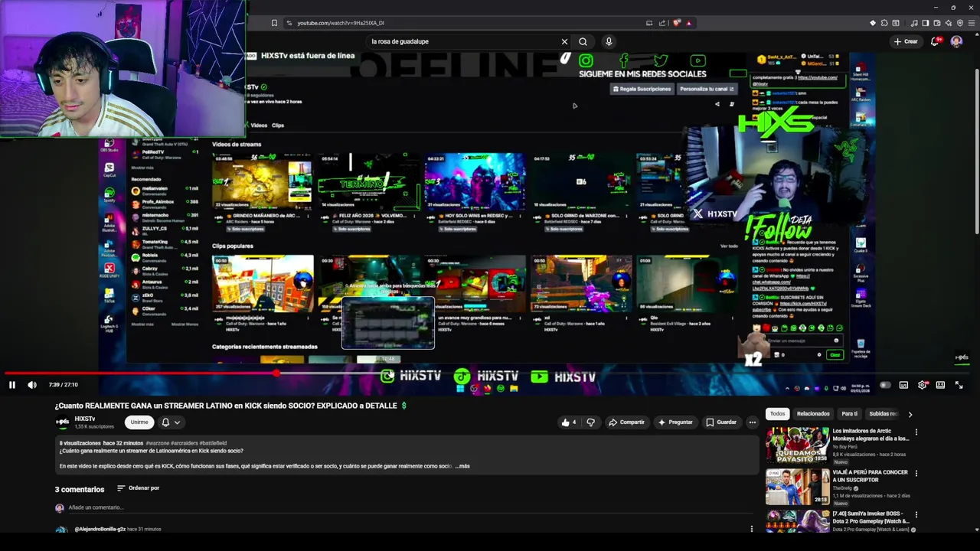Open options for Arctic Monkeys video
Viewport: 980px width, 551px height.
pos(916,432)
